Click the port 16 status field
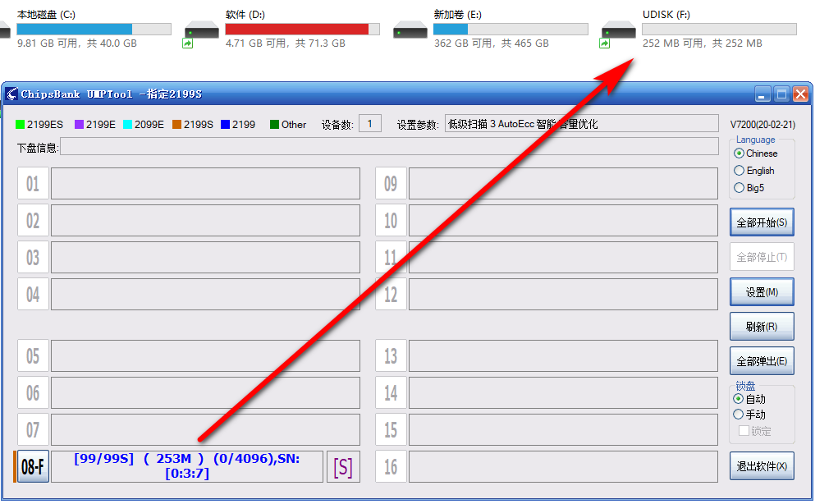 563,466
